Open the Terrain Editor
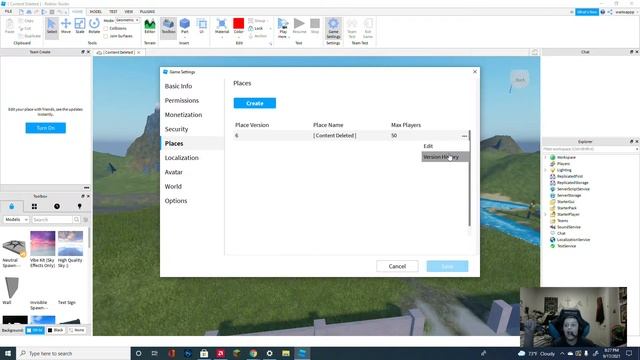Screen dimensions: 640x360 tap(150, 27)
